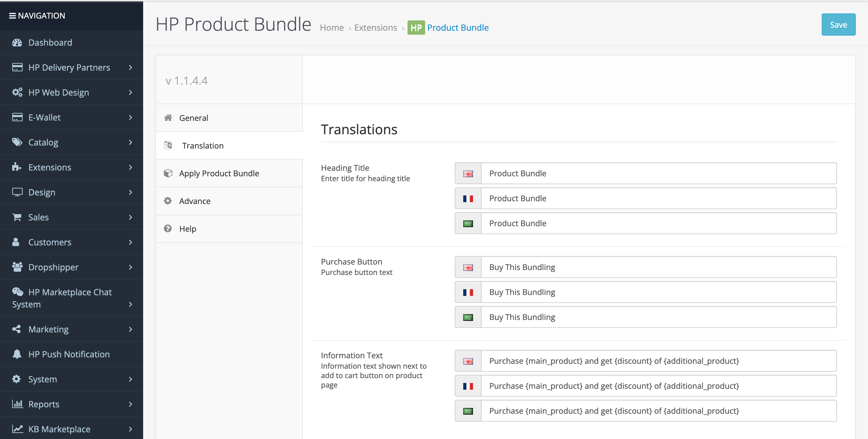
Task: Click the System gear icon
Action: click(x=17, y=379)
